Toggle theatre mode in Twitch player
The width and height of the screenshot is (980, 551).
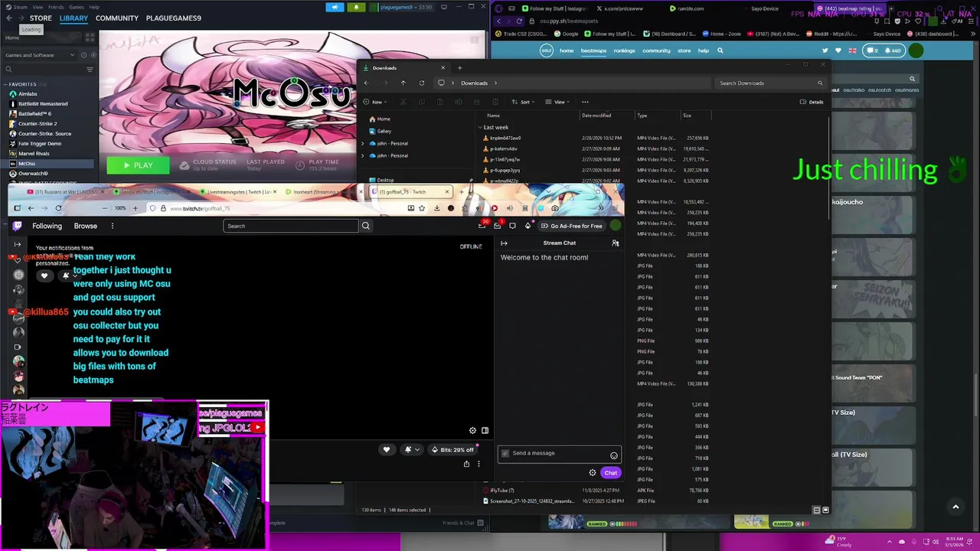485,431
